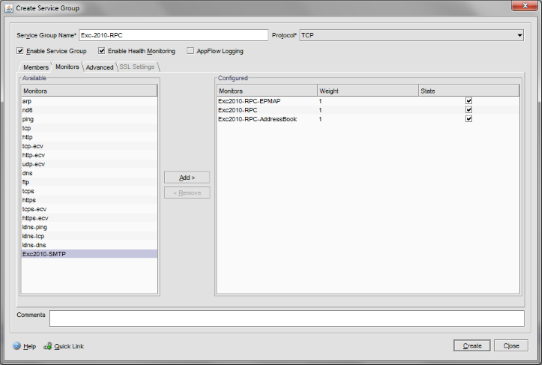Viewport: 542px width, 365px height.
Task: Select the udp-ecv monitor
Action: pyautogui.click(x=89, y=164)
